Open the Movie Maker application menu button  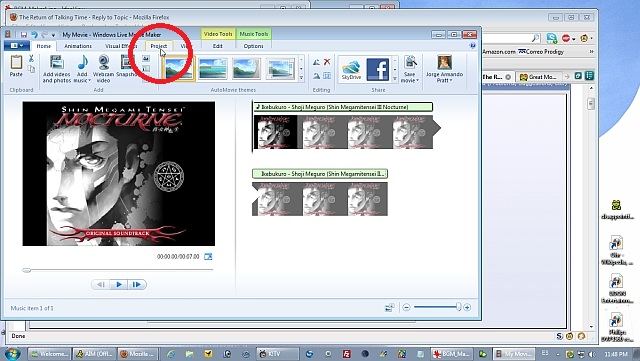point(16,46)
